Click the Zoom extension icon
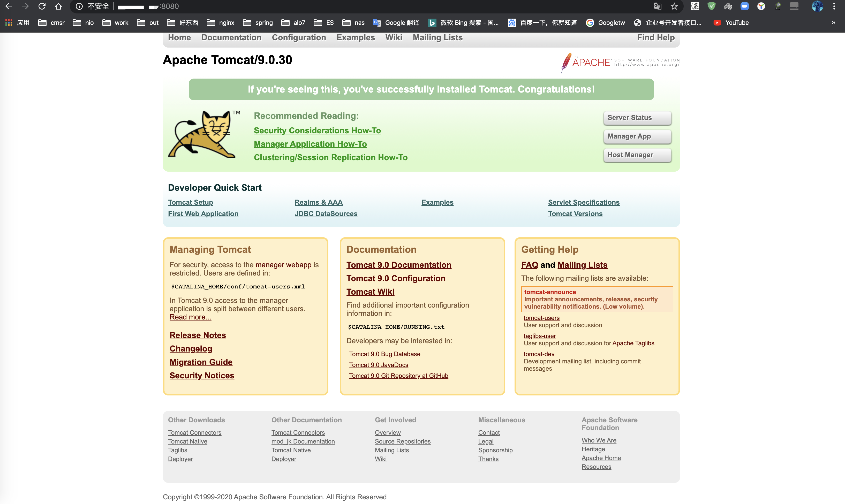 [744, 6]
